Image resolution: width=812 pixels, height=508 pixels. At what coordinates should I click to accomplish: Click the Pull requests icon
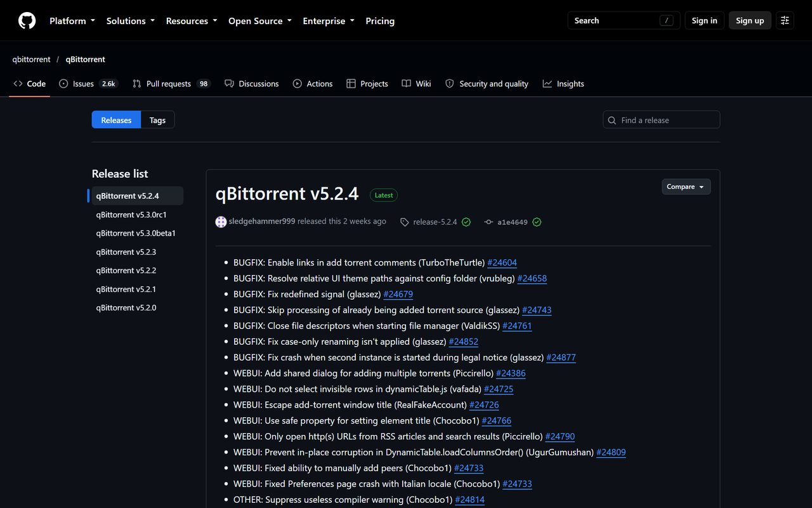tap(137, 84)
